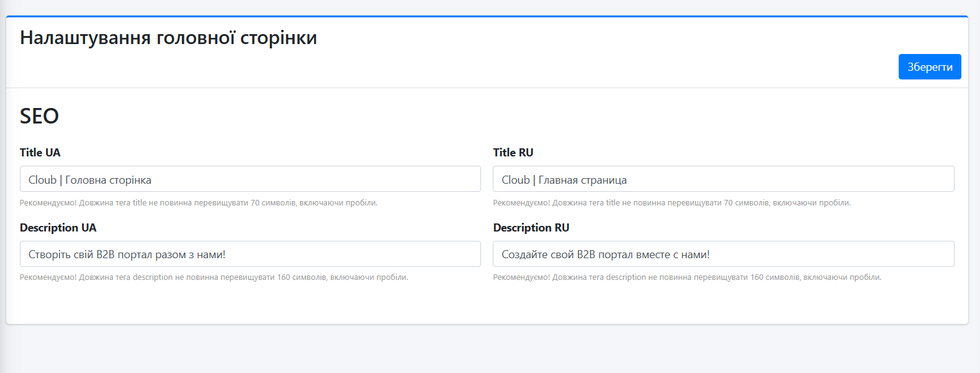The height and width of the screenshot is (373, 980).
Task: Place cursor on Cloub in Title RU field
Action: [x=515, y=180]
